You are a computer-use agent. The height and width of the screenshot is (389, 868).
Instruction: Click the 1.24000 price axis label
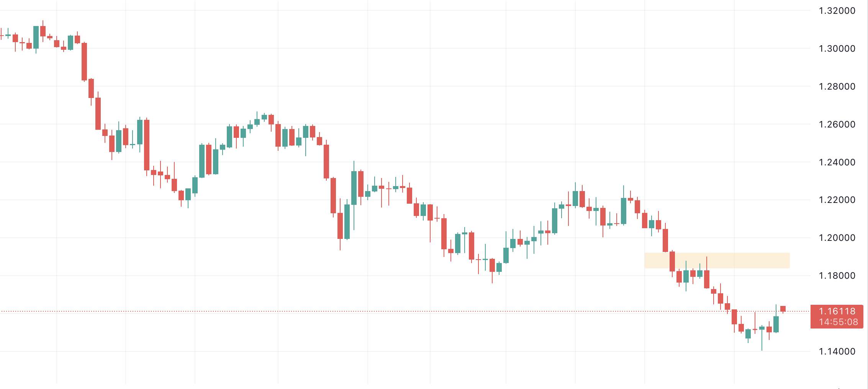coord(837,162)
